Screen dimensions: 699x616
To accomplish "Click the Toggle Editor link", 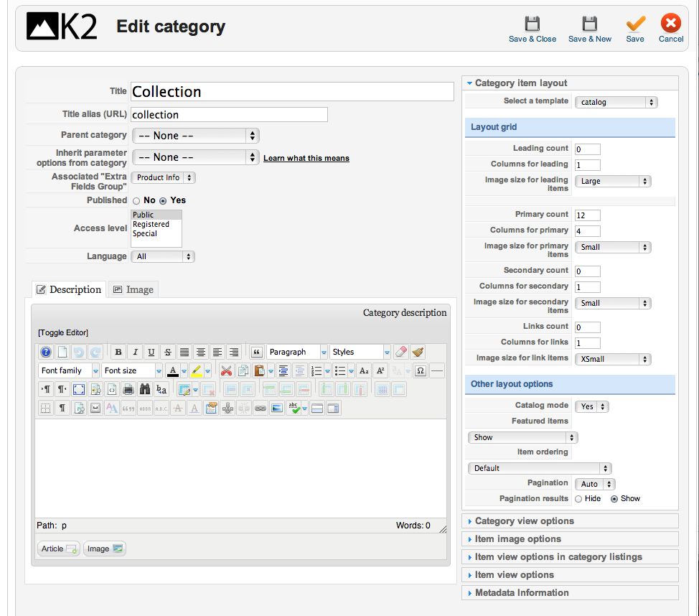I will click(63, 332).
